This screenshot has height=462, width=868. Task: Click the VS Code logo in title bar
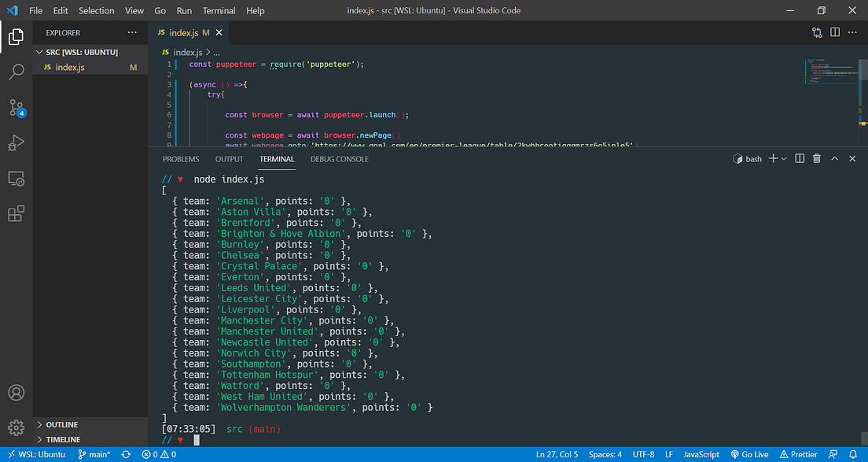[12, 10]
